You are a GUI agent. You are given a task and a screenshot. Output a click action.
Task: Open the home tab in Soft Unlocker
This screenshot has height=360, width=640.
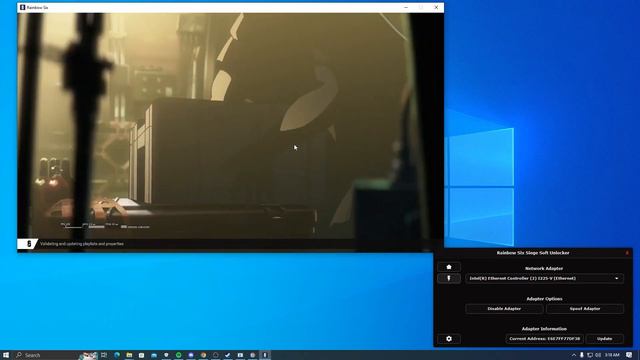(x=449, y=267)
